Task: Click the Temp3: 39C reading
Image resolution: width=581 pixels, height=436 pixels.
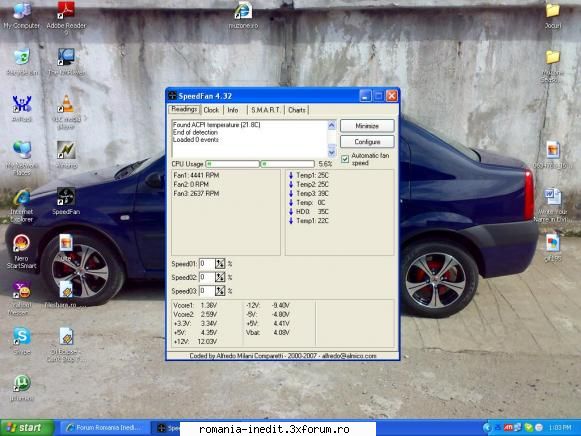Action: (x=312, y=193)
